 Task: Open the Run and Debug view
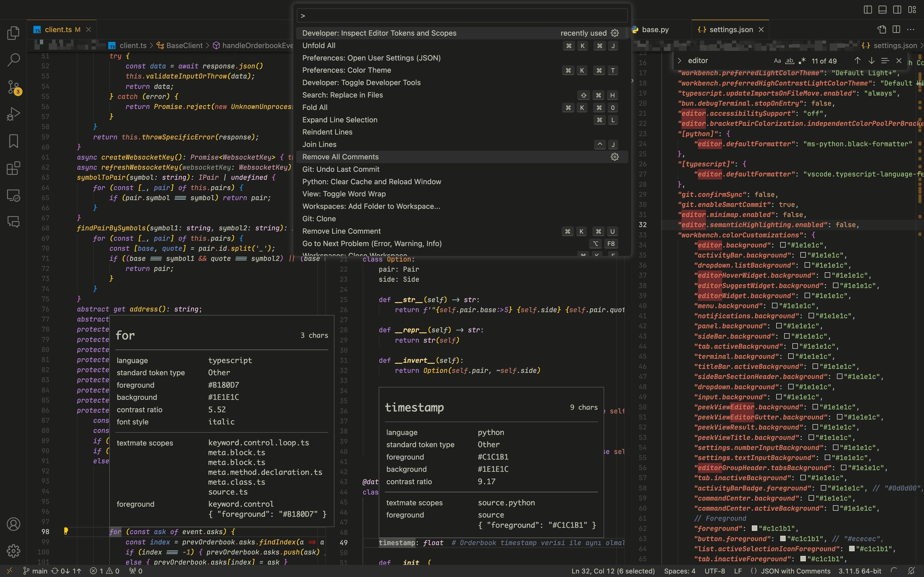pyautogui.click(x=13, y=114)
